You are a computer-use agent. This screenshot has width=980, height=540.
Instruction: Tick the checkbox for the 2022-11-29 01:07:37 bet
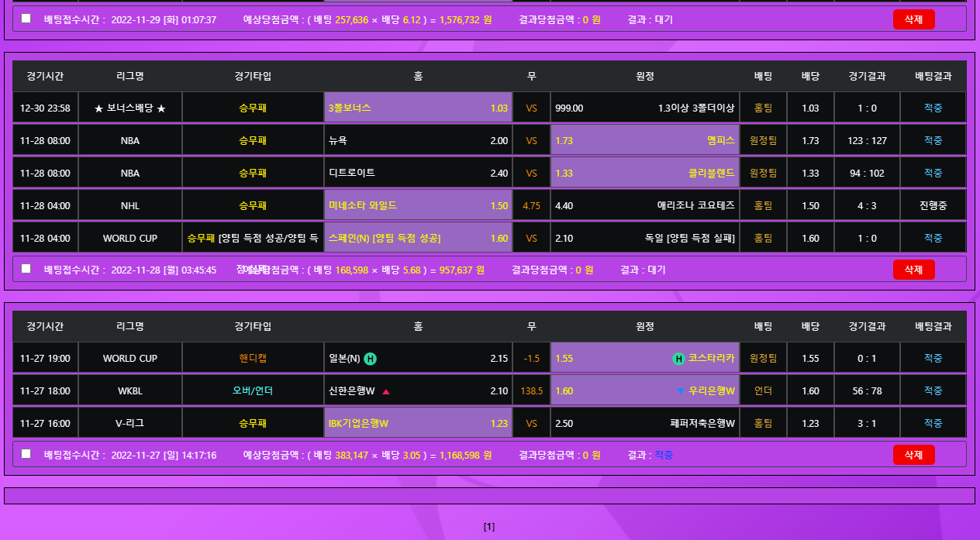point(26,19)
